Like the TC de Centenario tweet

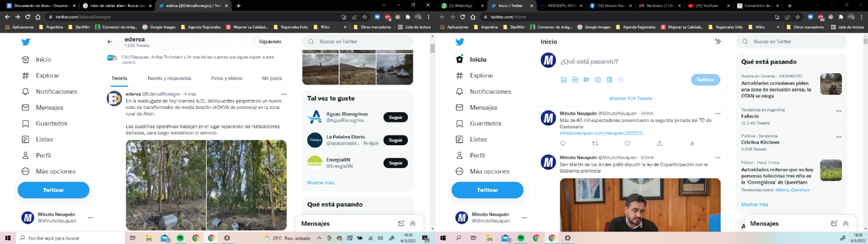(x=627, y=144)
